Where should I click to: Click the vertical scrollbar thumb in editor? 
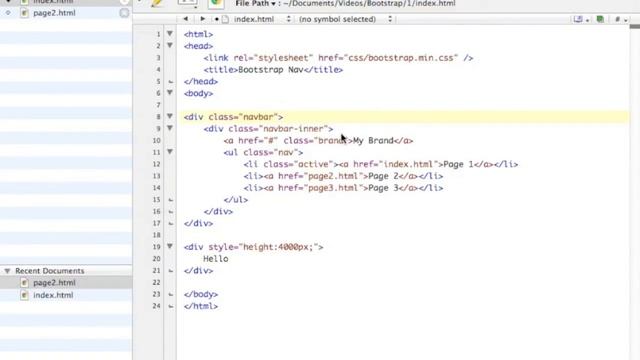tap(635, 27)
